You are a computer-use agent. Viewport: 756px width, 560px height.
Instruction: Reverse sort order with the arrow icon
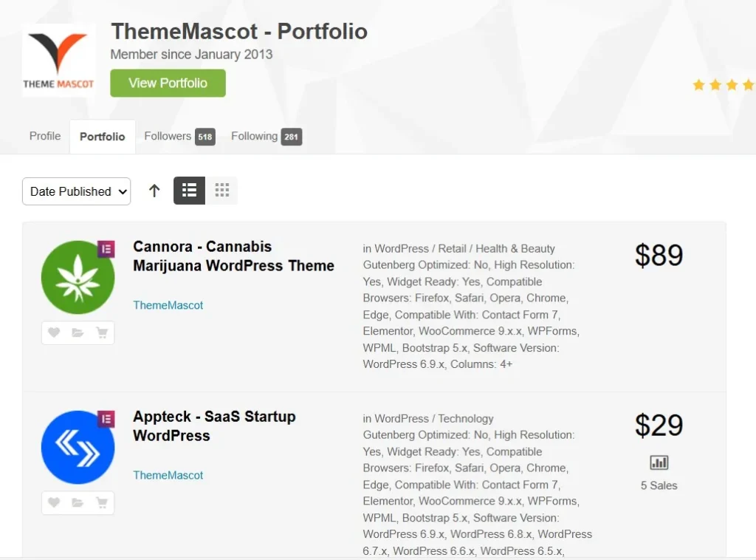tap(154, 191)
